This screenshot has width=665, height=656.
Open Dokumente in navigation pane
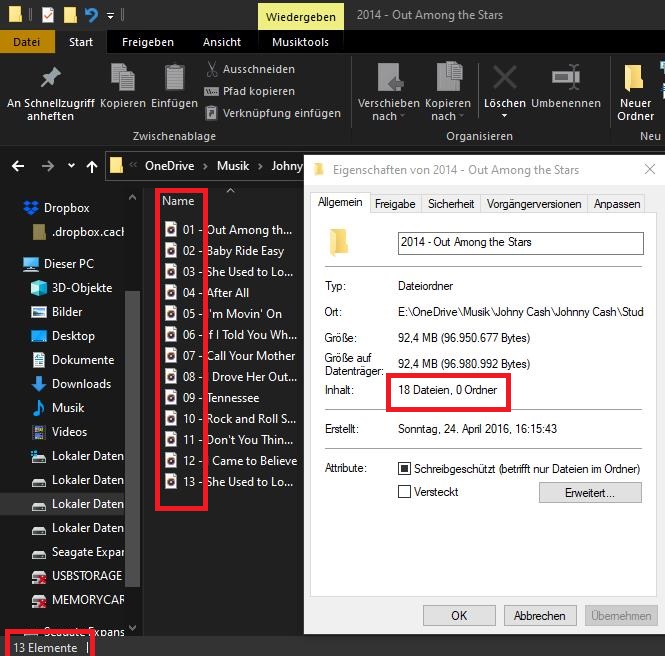73,360
